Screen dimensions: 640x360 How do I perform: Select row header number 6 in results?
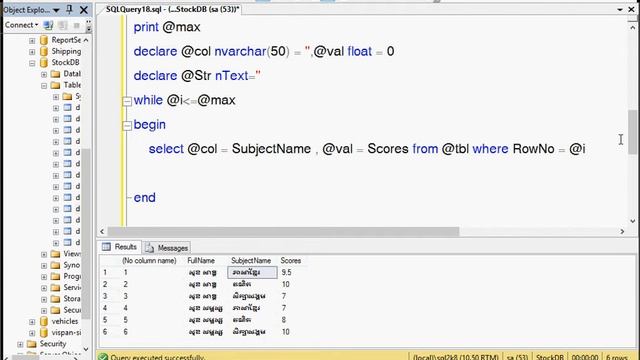tap(105, 332)
